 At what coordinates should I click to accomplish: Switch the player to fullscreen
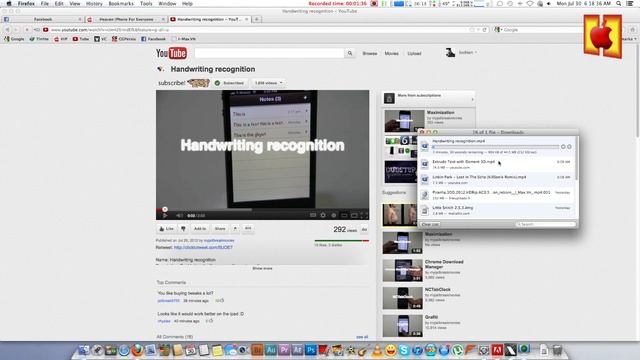click(x=364, y=215)
